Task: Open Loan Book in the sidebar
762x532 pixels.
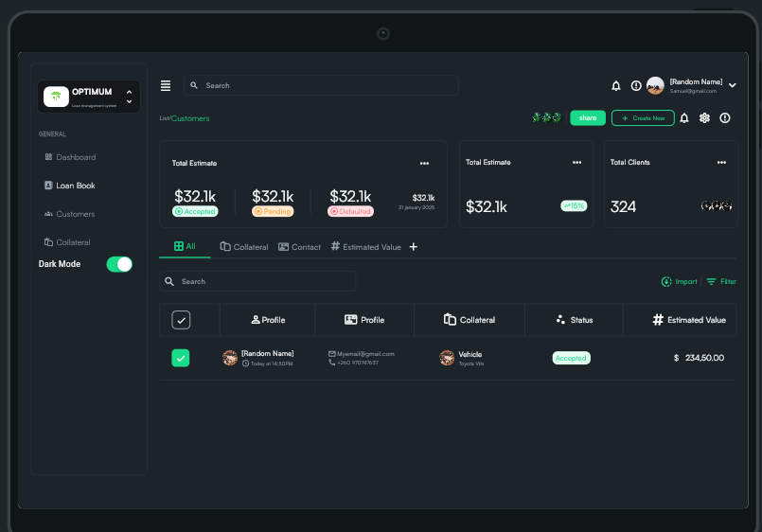Action: click(70, 186)
